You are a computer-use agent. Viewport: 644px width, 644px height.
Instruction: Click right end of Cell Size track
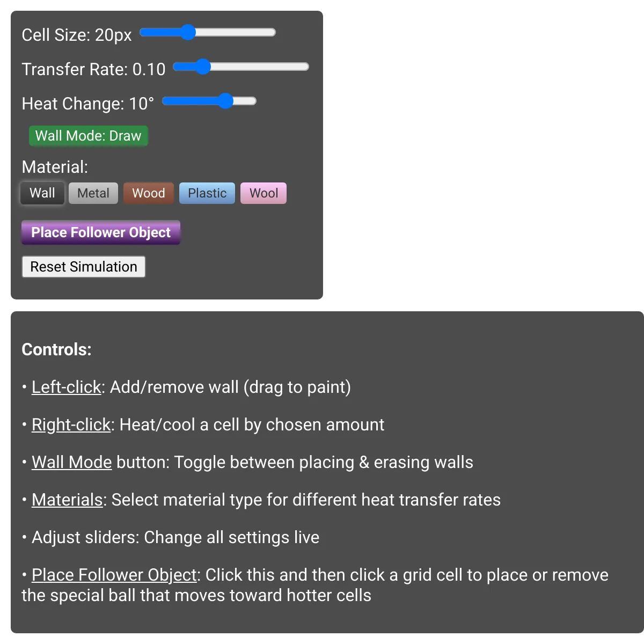coord(272,32)
